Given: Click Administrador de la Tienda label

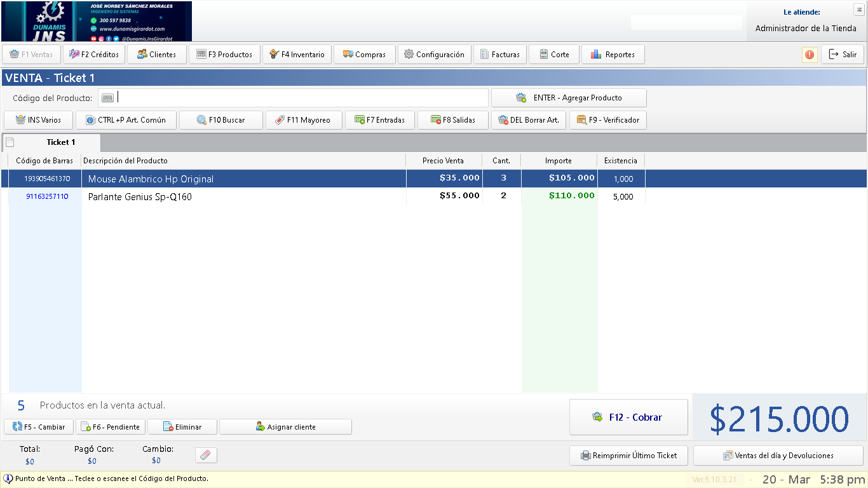Looking at the screenshot, I should (806, 29).
